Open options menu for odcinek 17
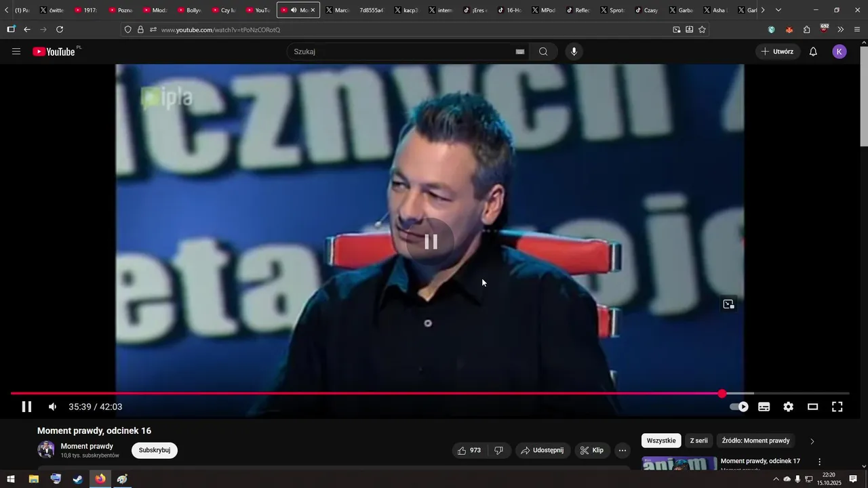 (819, 462)
